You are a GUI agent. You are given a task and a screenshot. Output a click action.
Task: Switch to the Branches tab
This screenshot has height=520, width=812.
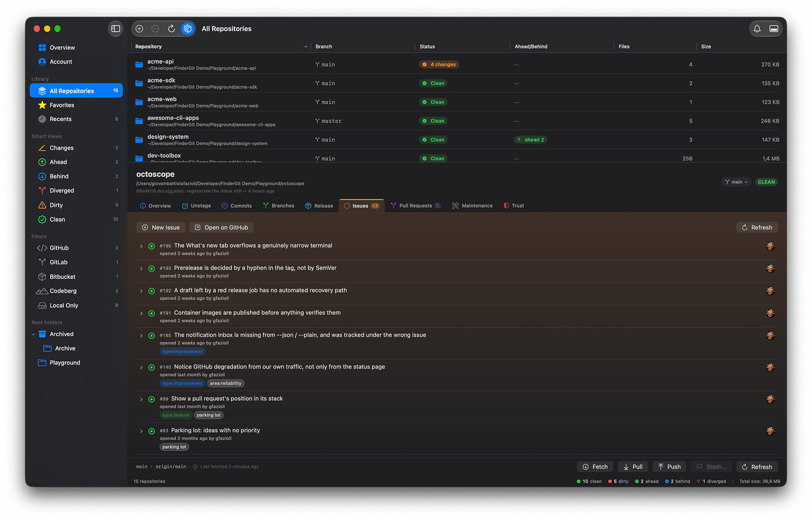(x=278, y=206)
